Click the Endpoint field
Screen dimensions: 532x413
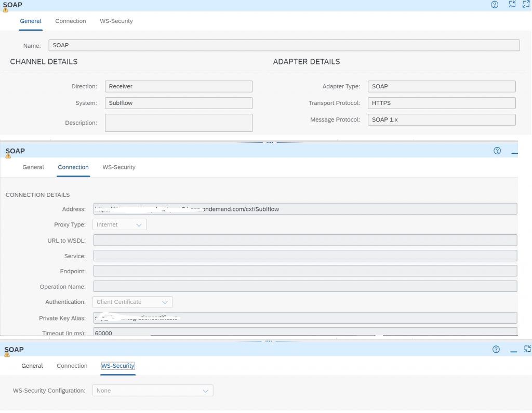point(305,271)
